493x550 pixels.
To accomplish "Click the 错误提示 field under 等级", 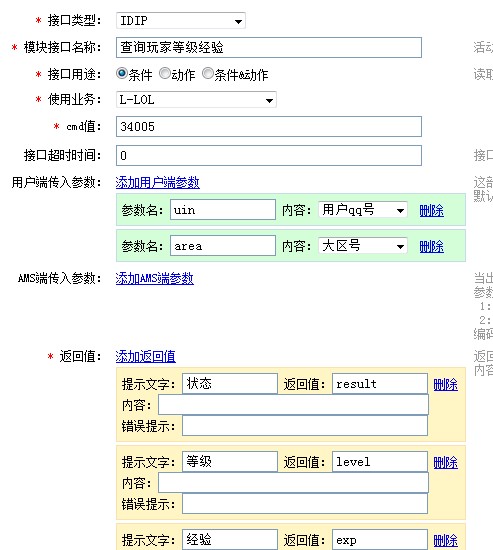I will point(305,504).
